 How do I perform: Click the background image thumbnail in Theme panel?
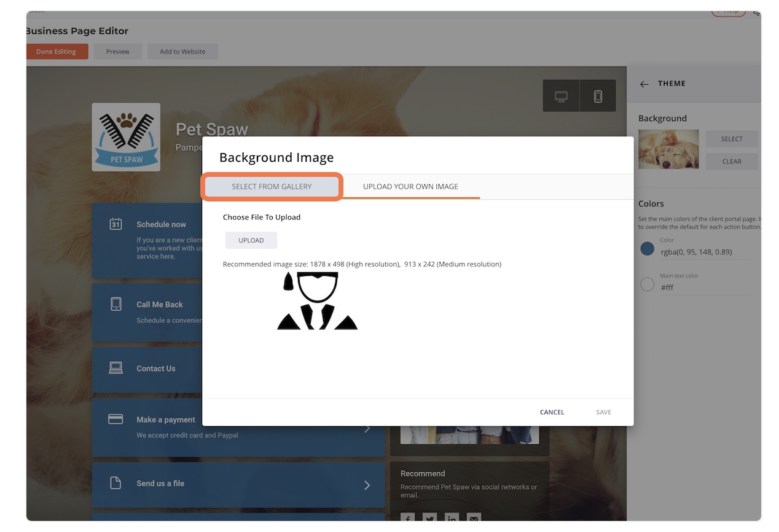(668, 149)
